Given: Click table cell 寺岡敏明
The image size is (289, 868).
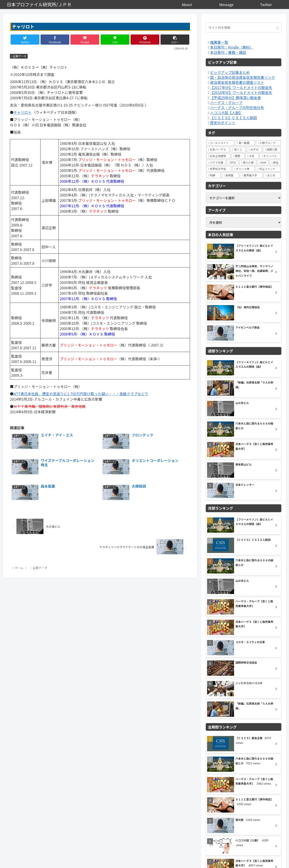Looking at the screenshot, I should (x=50, y=320).
